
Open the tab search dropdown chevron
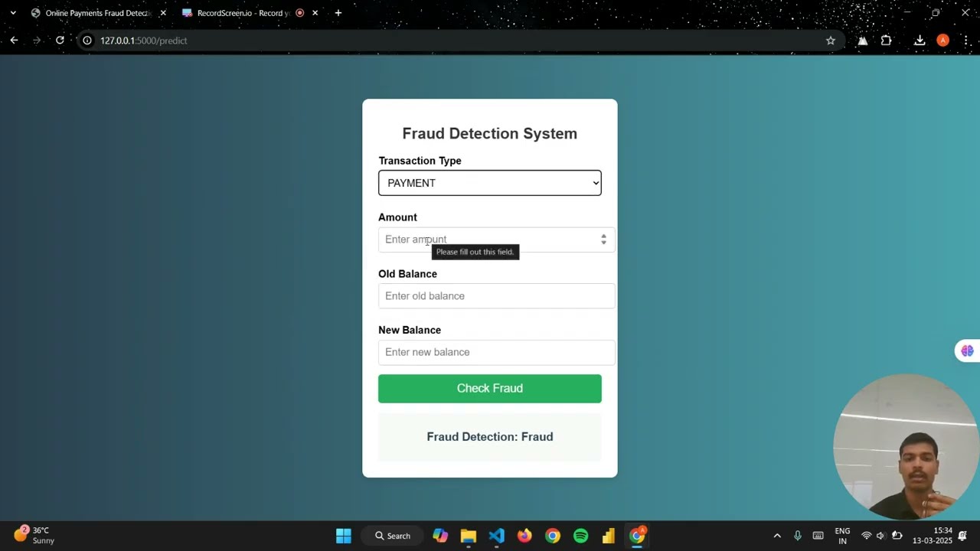12,13
